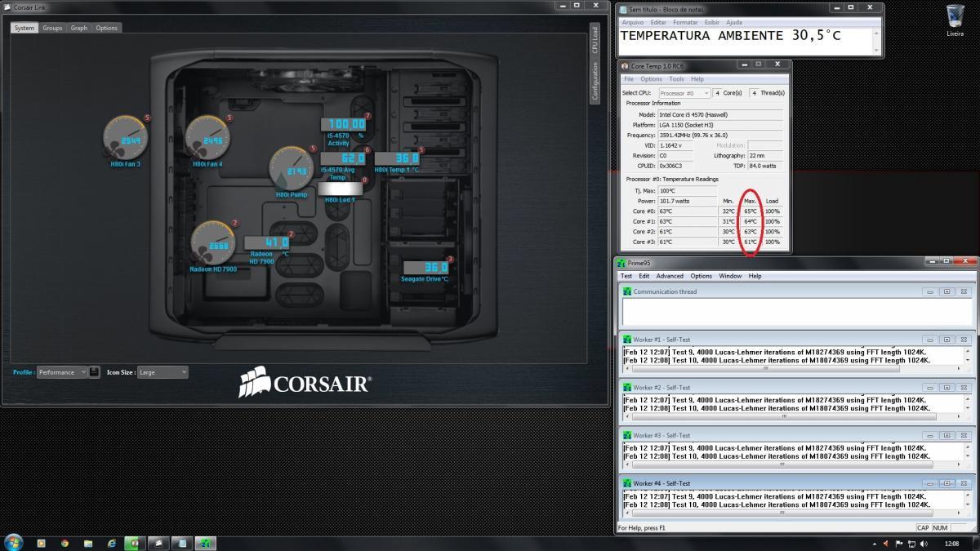Click the Seagate Drive temperature readout
This screenshot has height=551, width=980.
425,267
